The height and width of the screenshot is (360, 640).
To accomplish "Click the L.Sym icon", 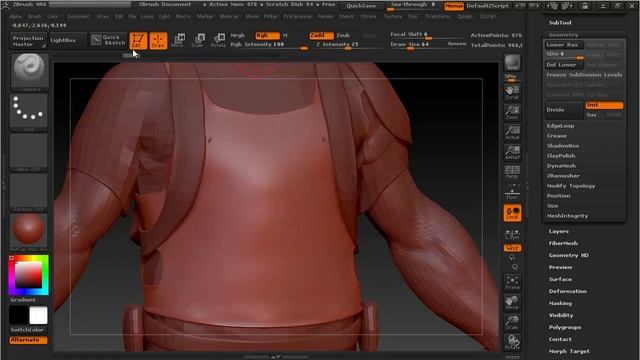I will (512, 234).
